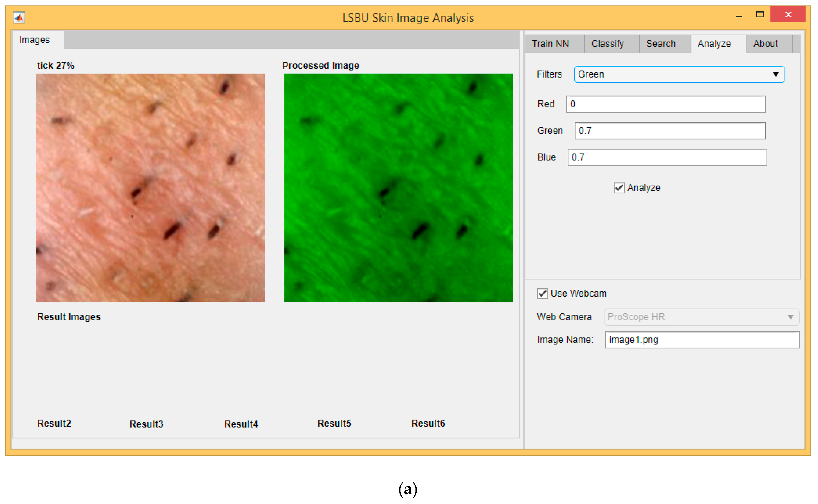The height and width of the screenshot is (504, 818).
Task: Toggle the Use Webcam checkbox
Action: pyautogui.click(x=543, y=293)
